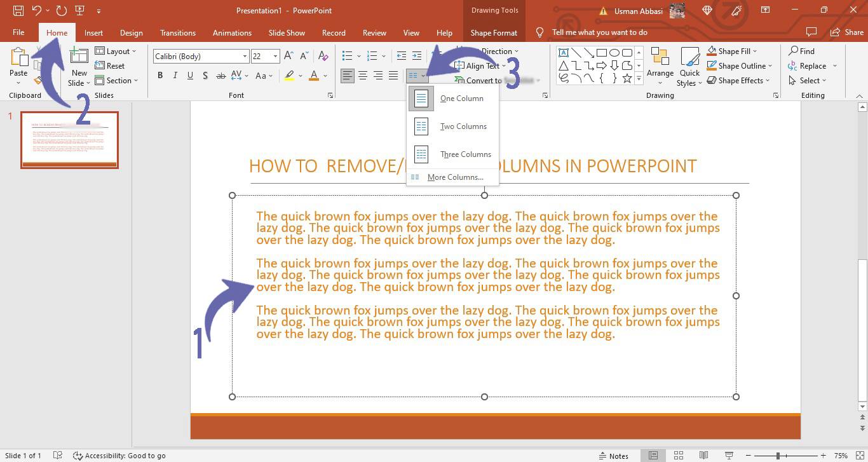Center align the text
868x462 pixels.
tap(363, 76)
